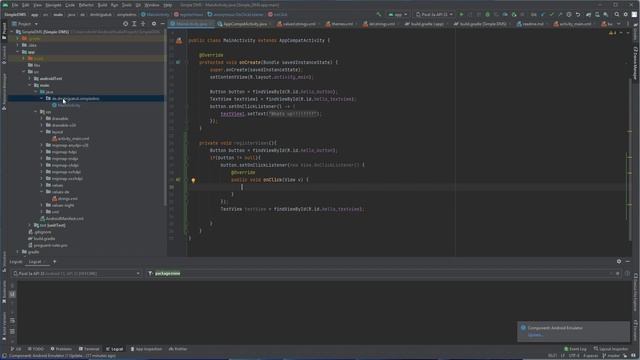This screenshot has height=360, width=640.
Task: Open Device Manager side tab
Action: click(636, 63)
